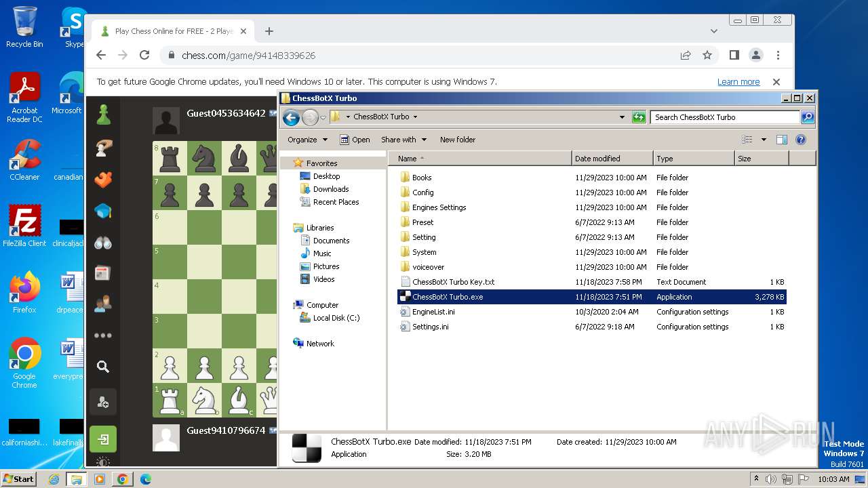Select Recent Places in navigation pane
868x488 pixels.
coord(336,202)
